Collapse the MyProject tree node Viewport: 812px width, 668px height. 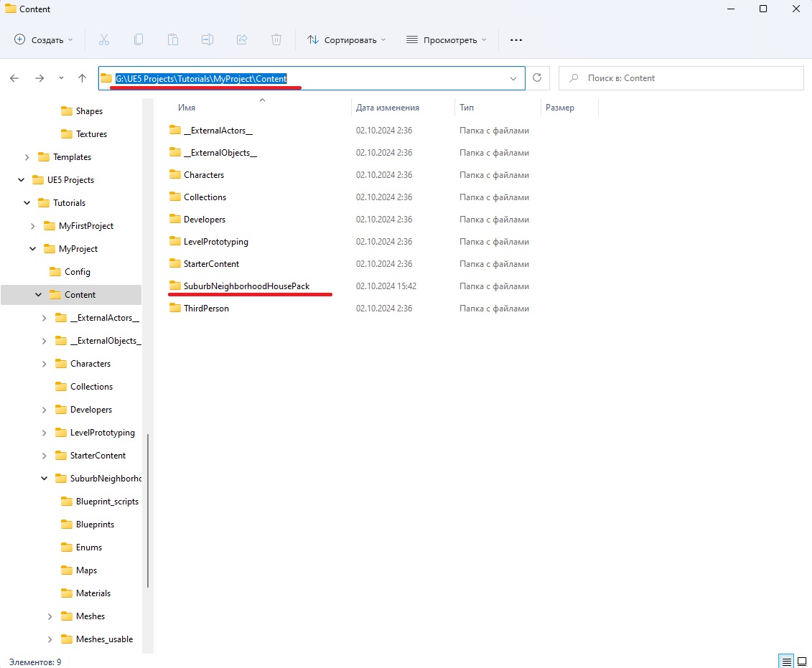32,249
